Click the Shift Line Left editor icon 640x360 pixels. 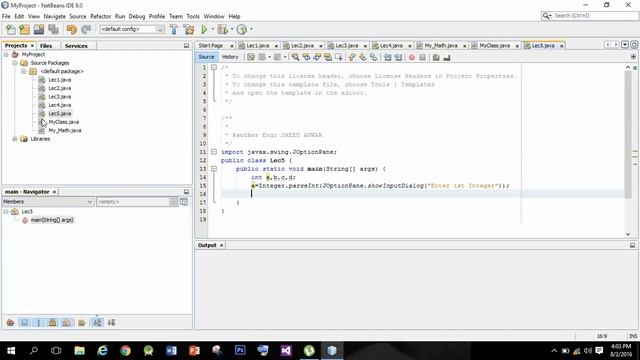pos(387,58)
